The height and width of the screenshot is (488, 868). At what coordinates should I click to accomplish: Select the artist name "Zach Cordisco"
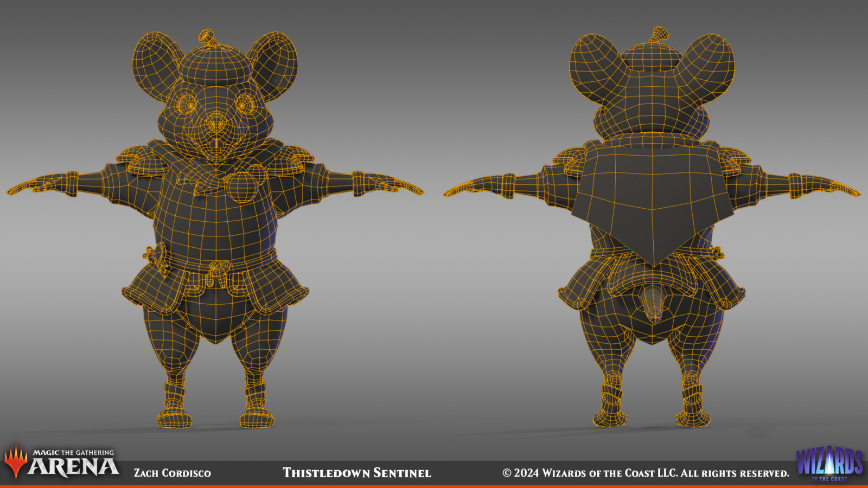tap(173, 473)
